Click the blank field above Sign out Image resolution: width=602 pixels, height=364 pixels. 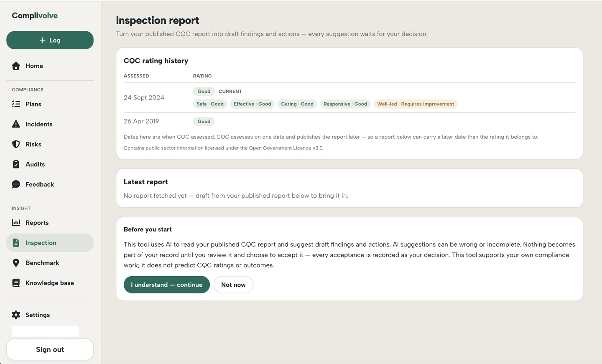click(45, 331)
